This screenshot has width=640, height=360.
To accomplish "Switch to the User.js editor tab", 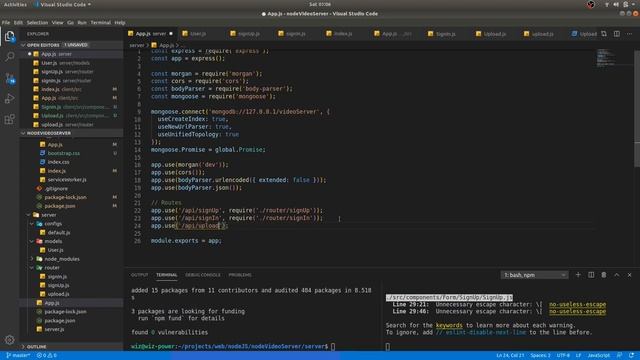I will tap(198, 34).
